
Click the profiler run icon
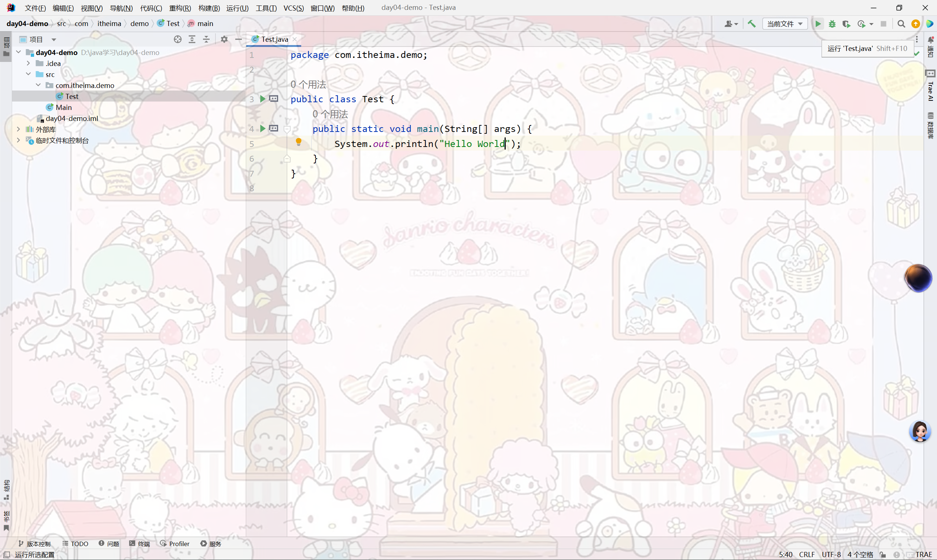(x=862, y=24)
